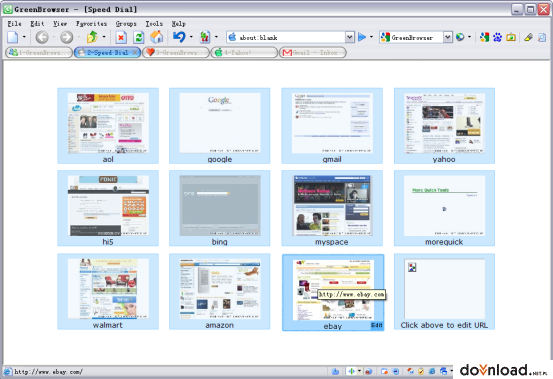
Task: Open the Favorites menu
Action: point(91,24)
